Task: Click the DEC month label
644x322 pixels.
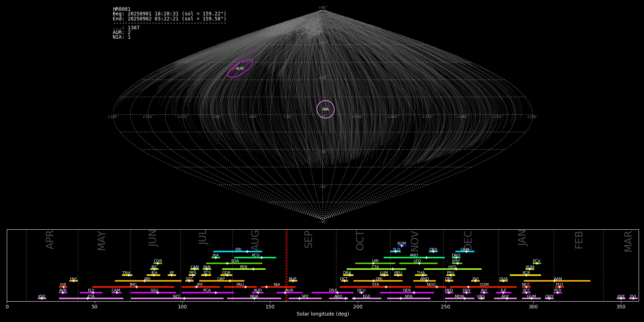Action: pos(468,240)
